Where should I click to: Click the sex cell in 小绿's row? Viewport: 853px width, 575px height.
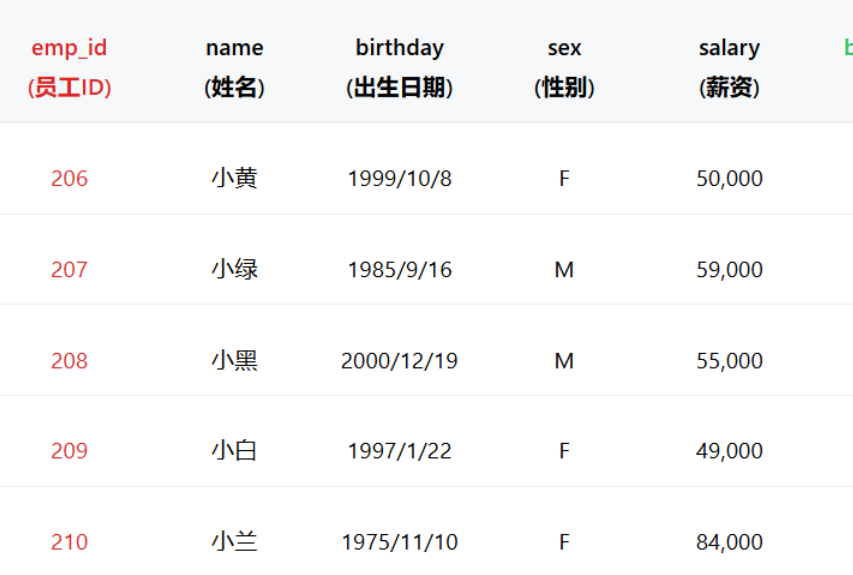click(x=564, y=270)
